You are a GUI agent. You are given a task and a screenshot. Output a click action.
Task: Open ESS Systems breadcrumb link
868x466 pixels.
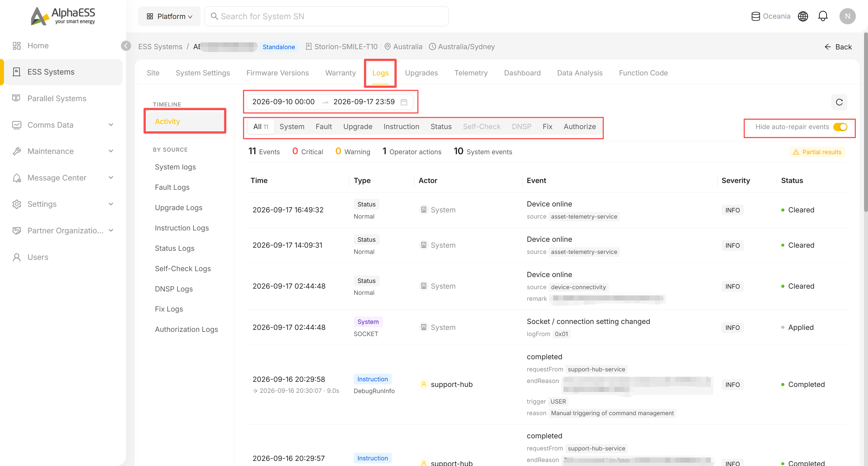tap(160, 47)
